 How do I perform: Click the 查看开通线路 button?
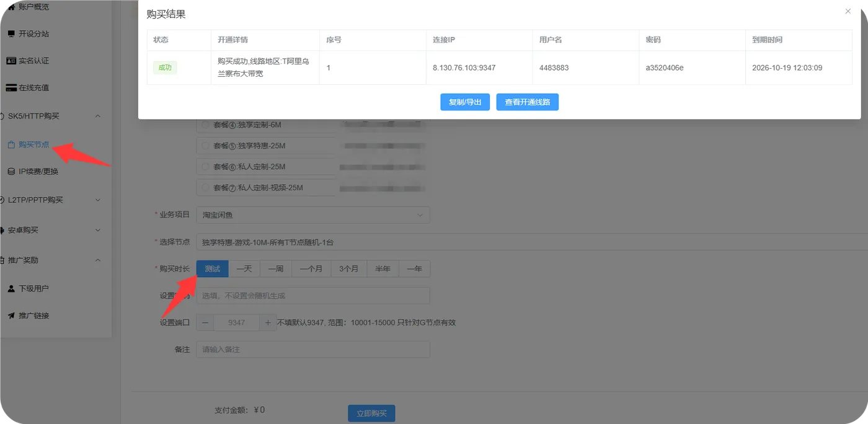click(x=528, y=102)
